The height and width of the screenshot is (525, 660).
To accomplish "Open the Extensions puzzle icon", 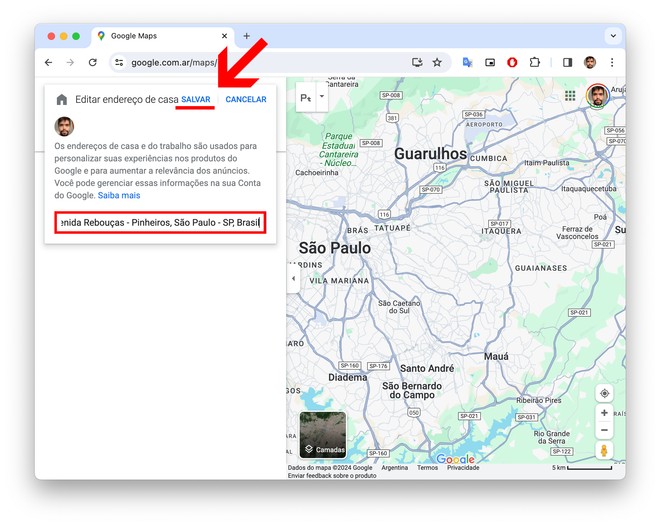I will pyautogui.click(x=534, y=62).
